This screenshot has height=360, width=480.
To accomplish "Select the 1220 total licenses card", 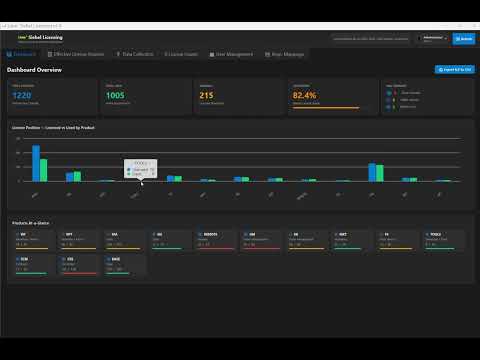I will [53, 97].
